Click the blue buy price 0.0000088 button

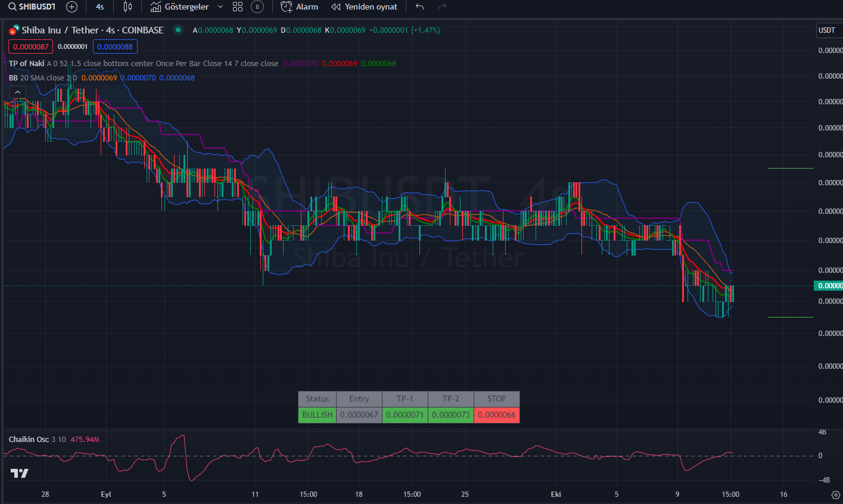[115, 46]
